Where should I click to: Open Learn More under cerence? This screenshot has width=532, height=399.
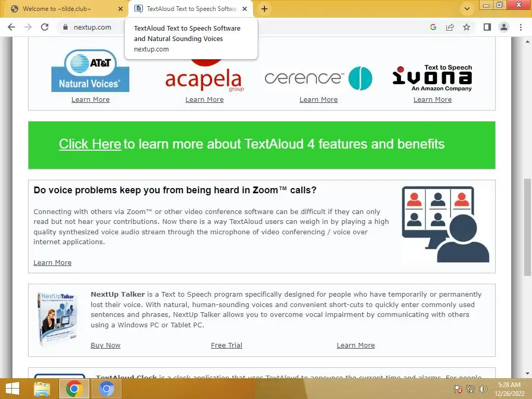click(x=318, y=99)
